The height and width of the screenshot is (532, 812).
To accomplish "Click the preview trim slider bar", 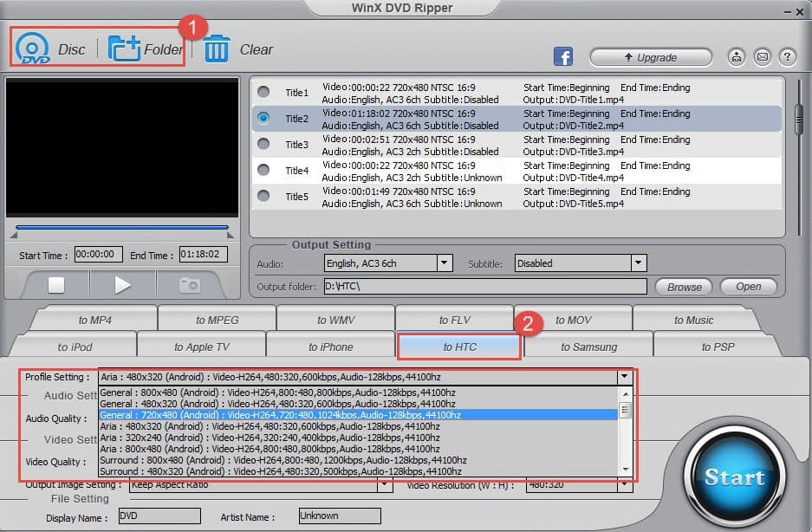I will 121,227.
